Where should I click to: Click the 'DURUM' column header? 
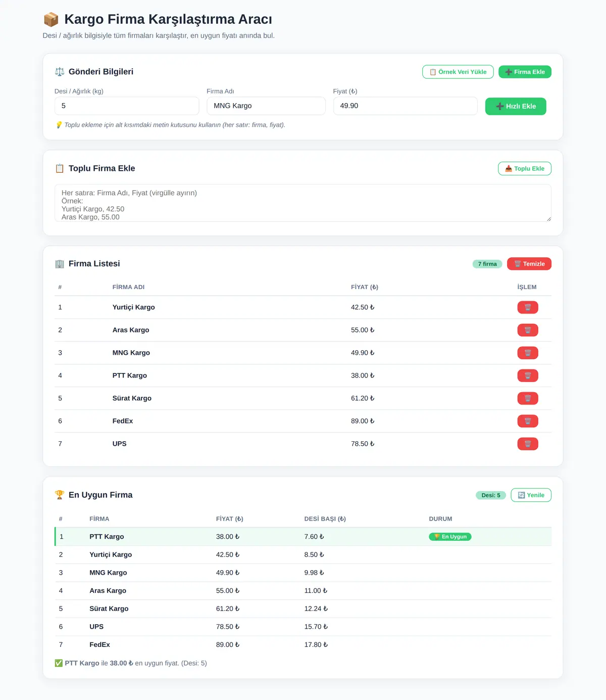point(440,519)
